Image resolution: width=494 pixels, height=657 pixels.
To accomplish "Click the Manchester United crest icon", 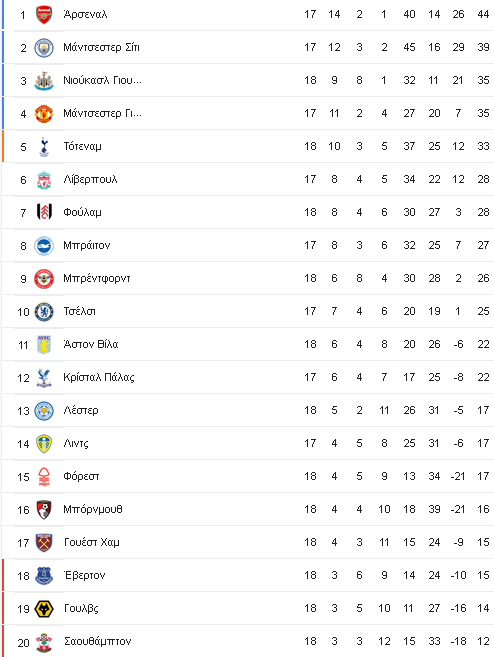I will pyautogui.click(x=44, y=114).
